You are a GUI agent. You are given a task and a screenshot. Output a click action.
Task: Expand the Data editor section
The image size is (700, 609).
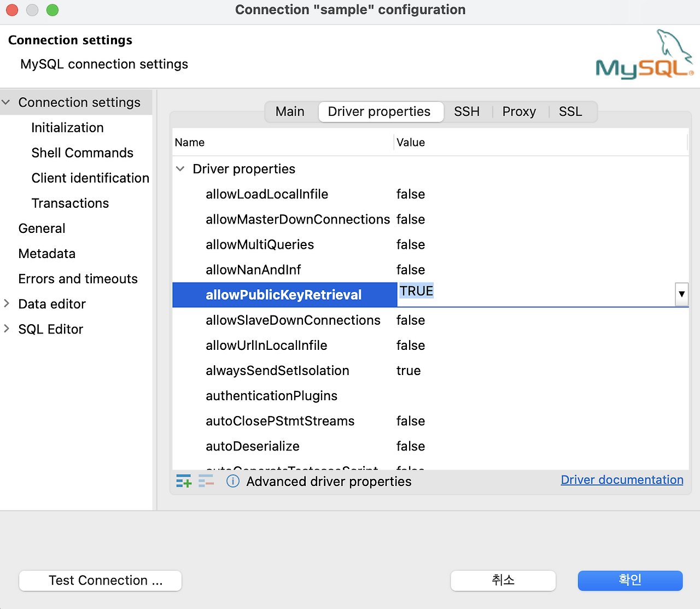point(7,304)
